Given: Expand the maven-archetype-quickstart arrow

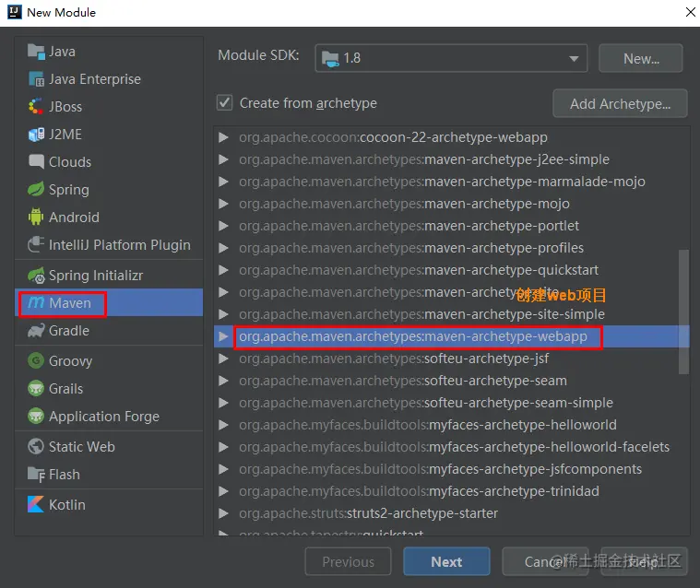Looking at the screenshot, I should click(x=224, y=270).
